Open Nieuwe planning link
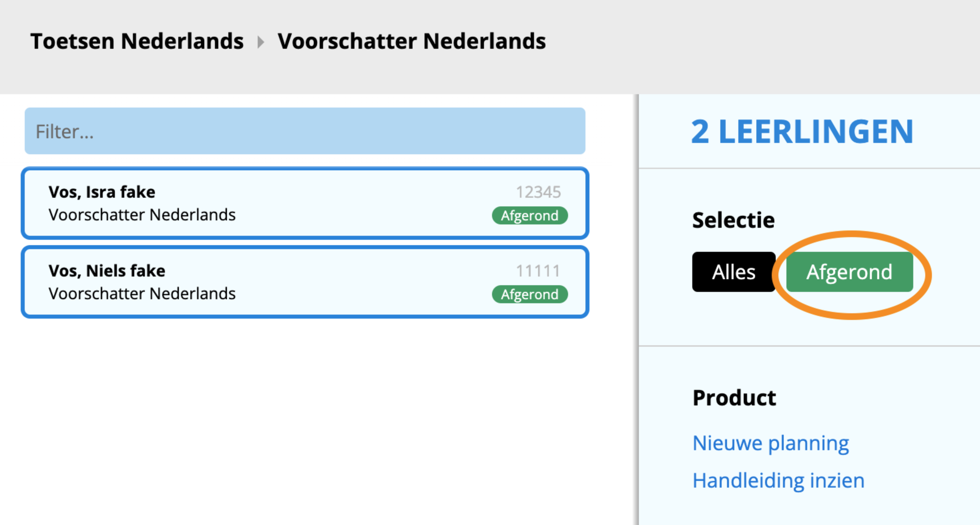Image resolution: width=980 pixels, height=525 pixels. (771, 443)
